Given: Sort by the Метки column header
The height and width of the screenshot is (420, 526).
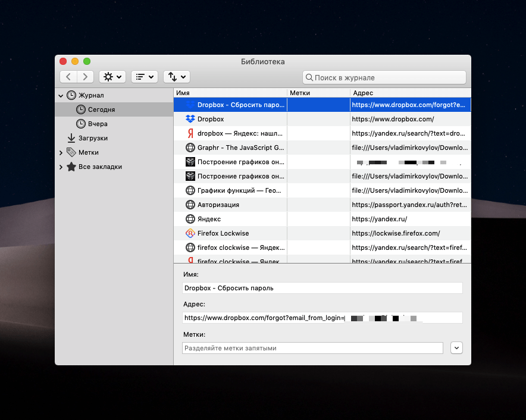Looking at the screenshot, I should 318,93.
